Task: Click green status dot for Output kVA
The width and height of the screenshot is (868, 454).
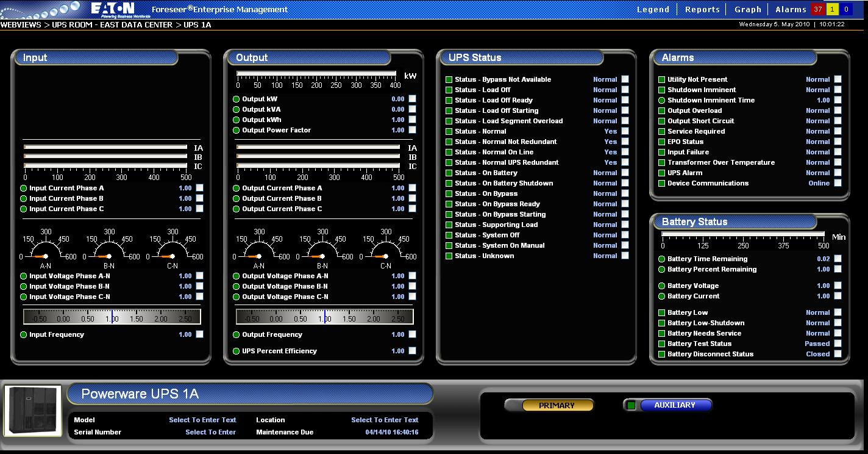Action: 237,110
